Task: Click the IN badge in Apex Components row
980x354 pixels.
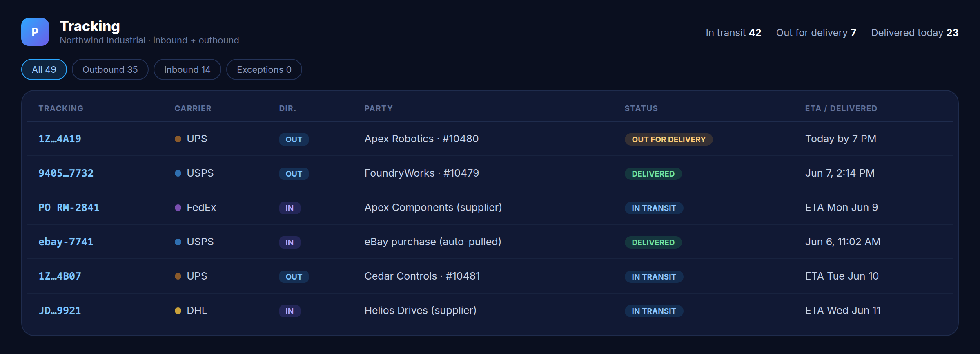Action: tap(290, 208)
